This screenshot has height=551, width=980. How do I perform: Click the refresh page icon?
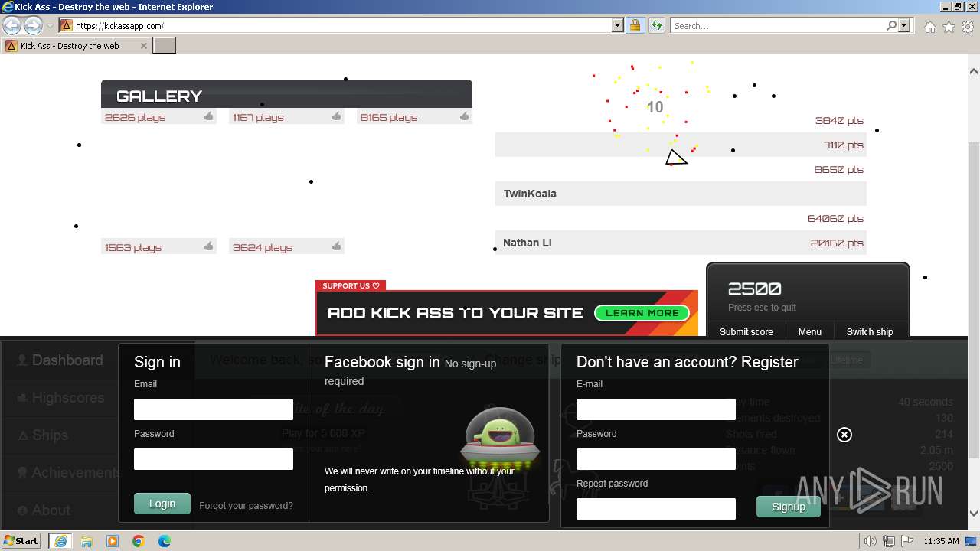pyautogui.click(x=656, y=25)
